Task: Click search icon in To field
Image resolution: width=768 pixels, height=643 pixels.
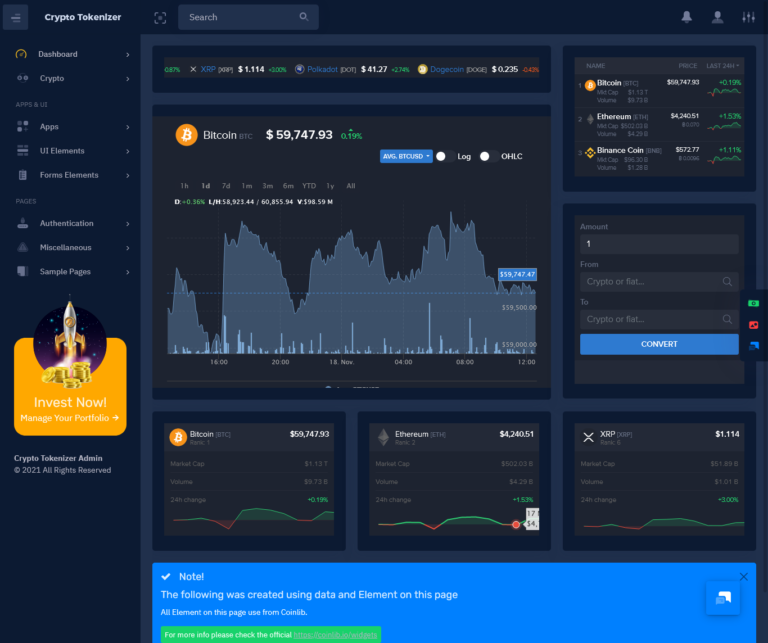Action: [727, 319]
